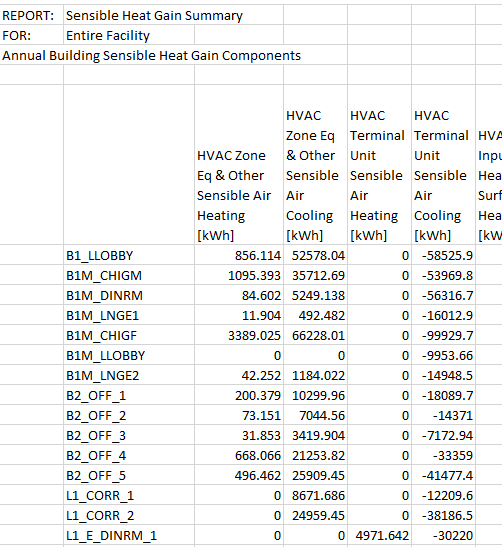Click the -53969.8 cell

click(x=443, y=276)
